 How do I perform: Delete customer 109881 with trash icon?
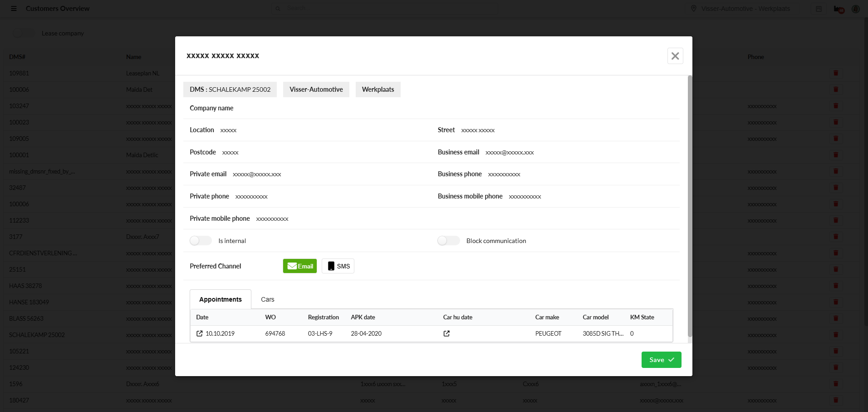click(x=835, y=73)
